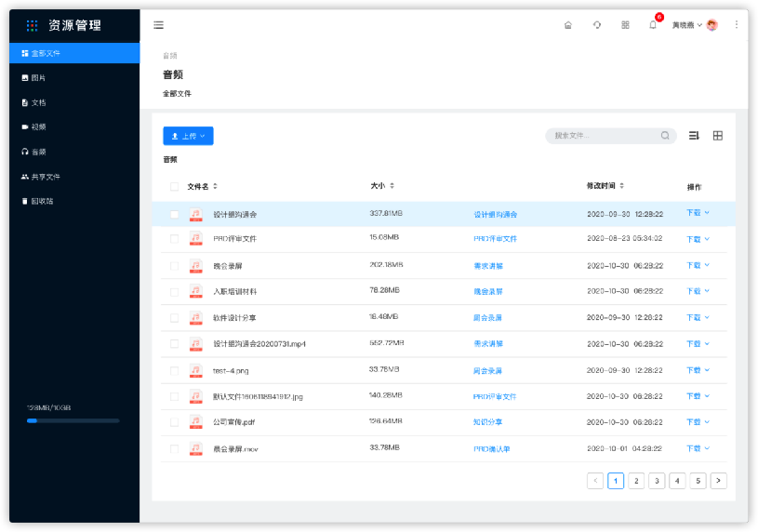This screenshot has height=532, width=758.
Task: Click the user avatar picture
Action: [712, 25]
